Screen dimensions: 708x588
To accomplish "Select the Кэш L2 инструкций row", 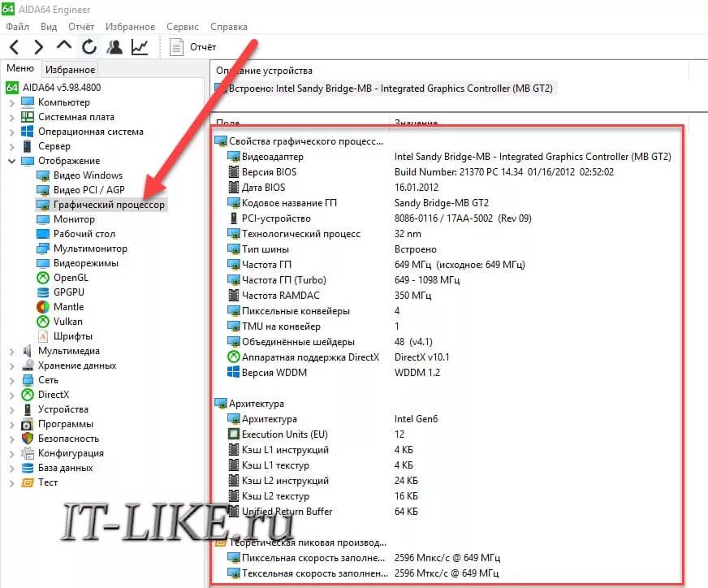I will (x=322, y=481).
